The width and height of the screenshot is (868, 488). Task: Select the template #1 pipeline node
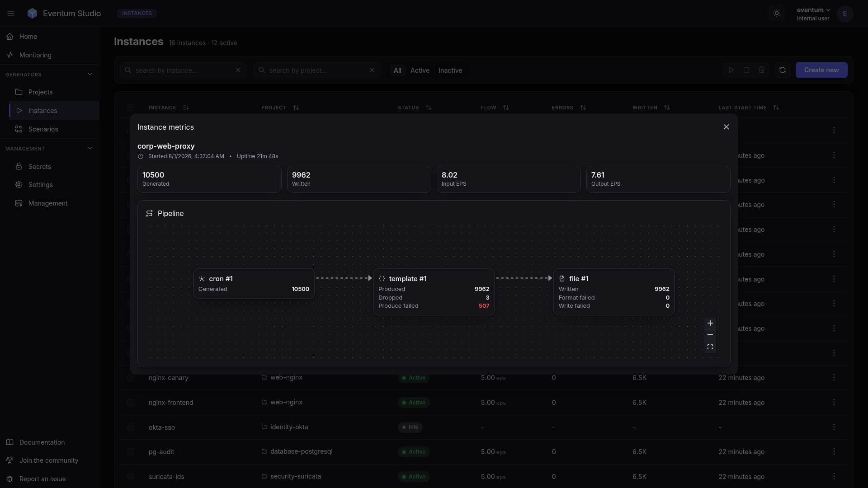[434, 292]
